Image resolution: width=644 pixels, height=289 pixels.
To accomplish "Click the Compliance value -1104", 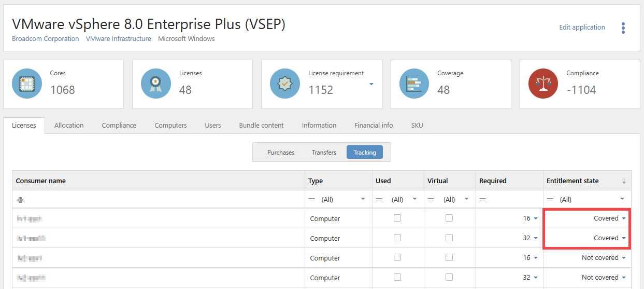I will point(581,90).
